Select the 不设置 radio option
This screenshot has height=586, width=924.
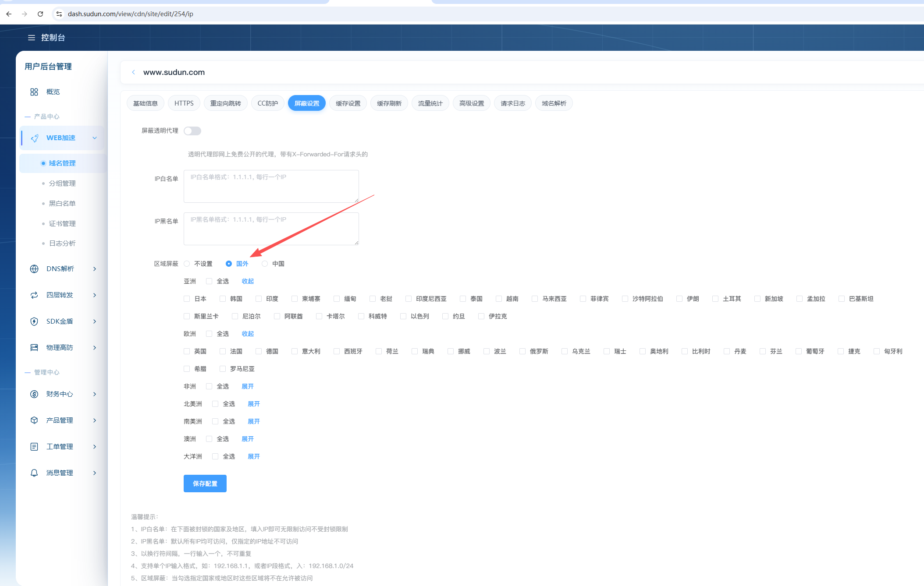[x=187, y=264]
